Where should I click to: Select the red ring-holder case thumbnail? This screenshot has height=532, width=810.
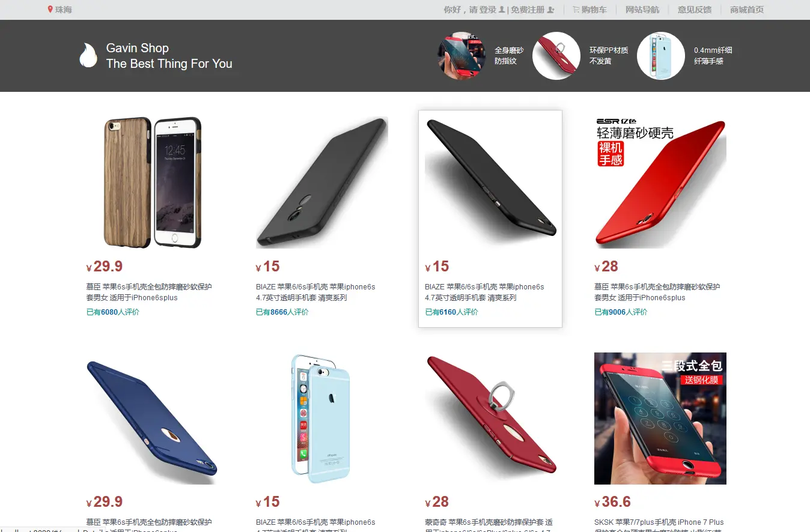(491, 419)
